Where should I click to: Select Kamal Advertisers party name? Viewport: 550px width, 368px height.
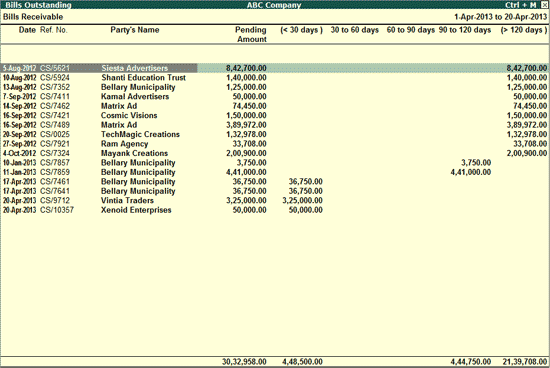(135, 96)
